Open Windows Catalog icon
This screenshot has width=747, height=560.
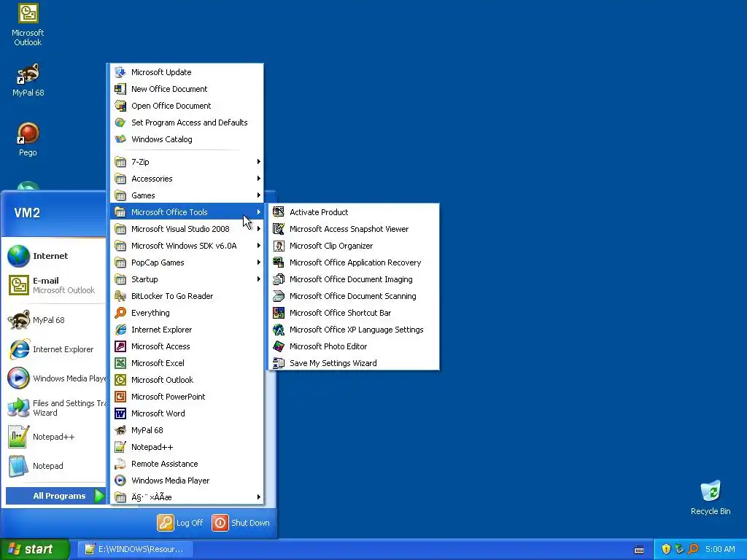[120, 139]
